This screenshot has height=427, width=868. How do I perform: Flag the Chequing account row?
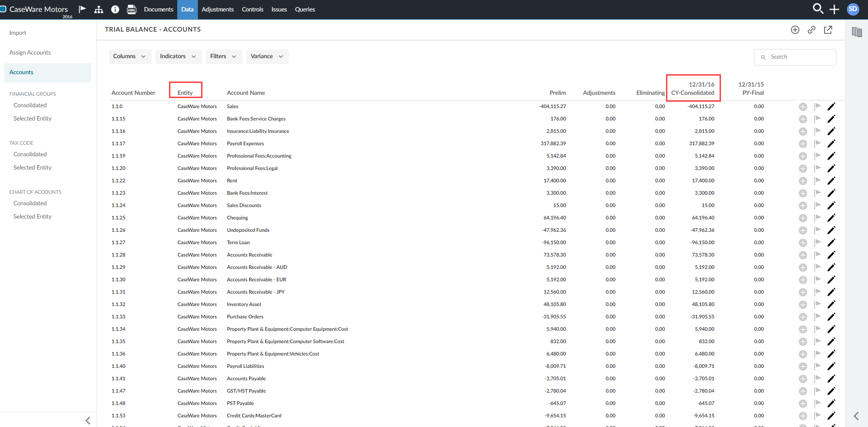[818, 218]
